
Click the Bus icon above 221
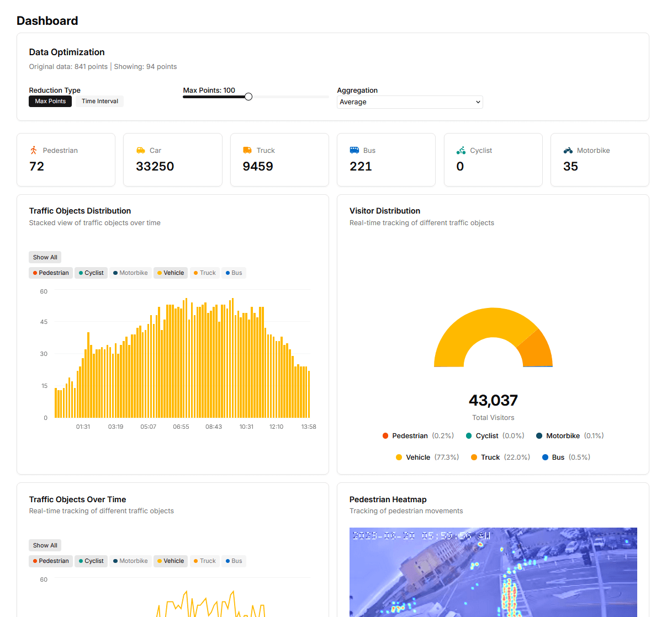pyautogui.click(x=354, y=150)
